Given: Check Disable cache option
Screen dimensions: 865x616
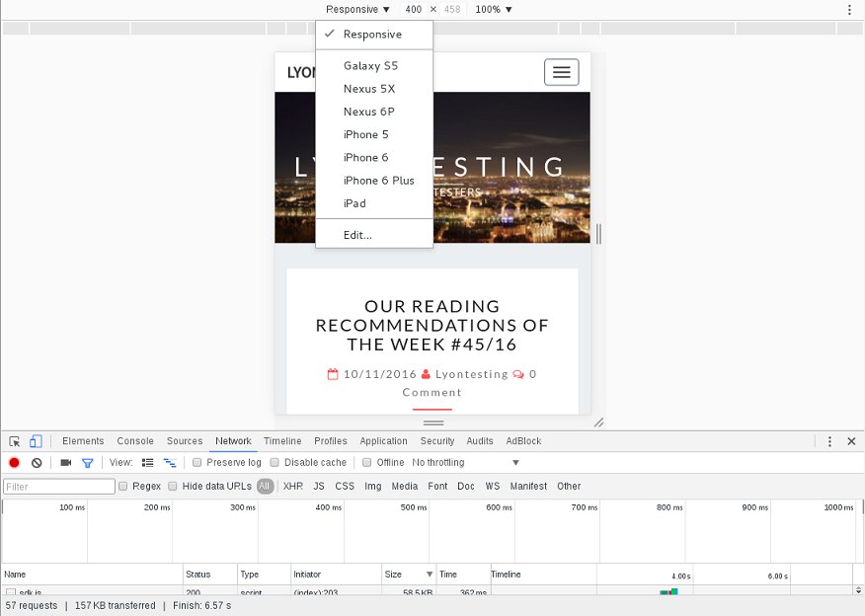Looking at the screenshot, I should (275, 462).
